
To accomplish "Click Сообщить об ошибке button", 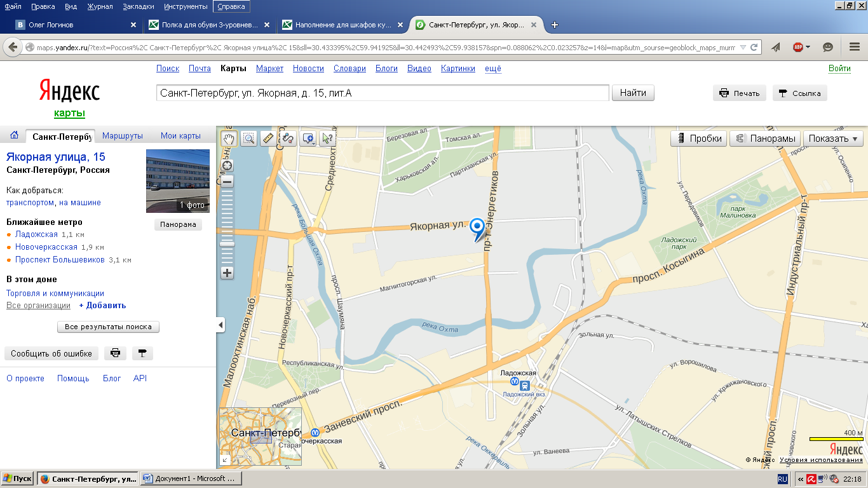I will tap(51, 354).
